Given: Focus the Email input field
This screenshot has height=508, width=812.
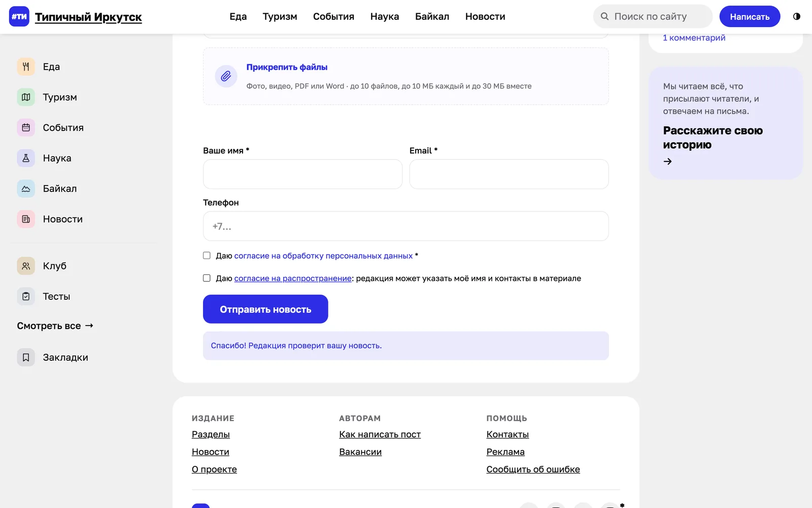Looking at the screenshot, I should (509, 174).
